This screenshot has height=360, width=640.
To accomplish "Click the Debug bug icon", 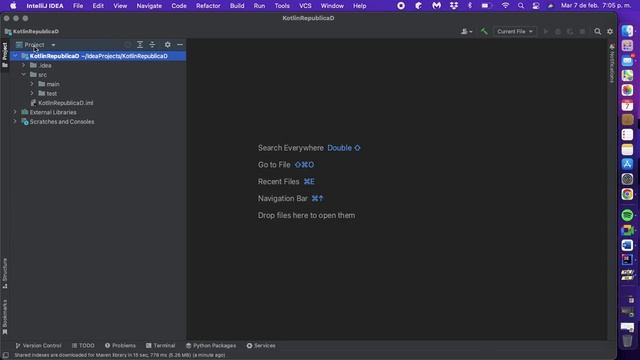I will [558, 31].
